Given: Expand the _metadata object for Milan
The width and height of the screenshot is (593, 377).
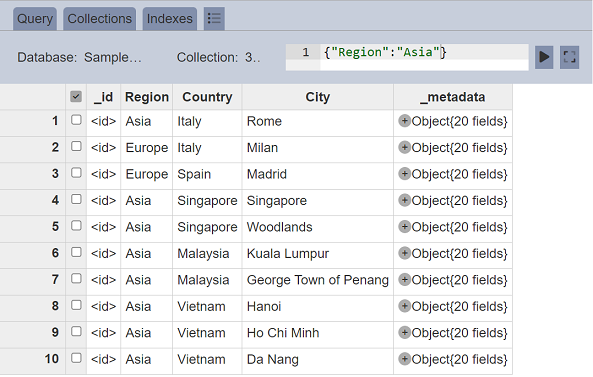Looking at the screenshot, I should pyautogui.click(x=404, y=147).
